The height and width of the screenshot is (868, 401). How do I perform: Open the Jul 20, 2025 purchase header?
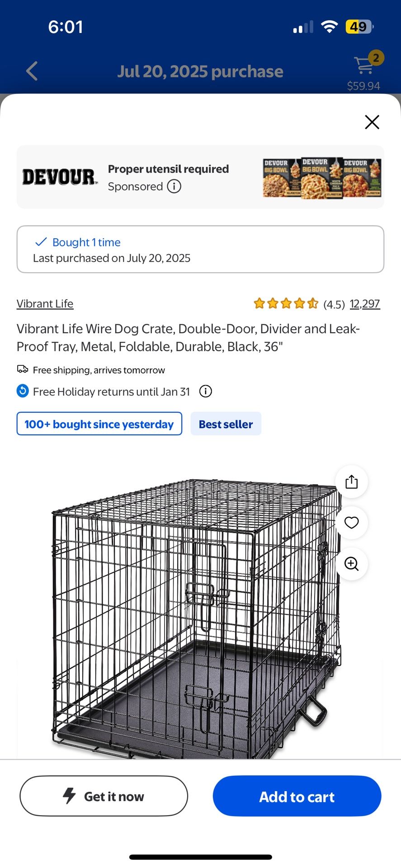coord(200,71)
